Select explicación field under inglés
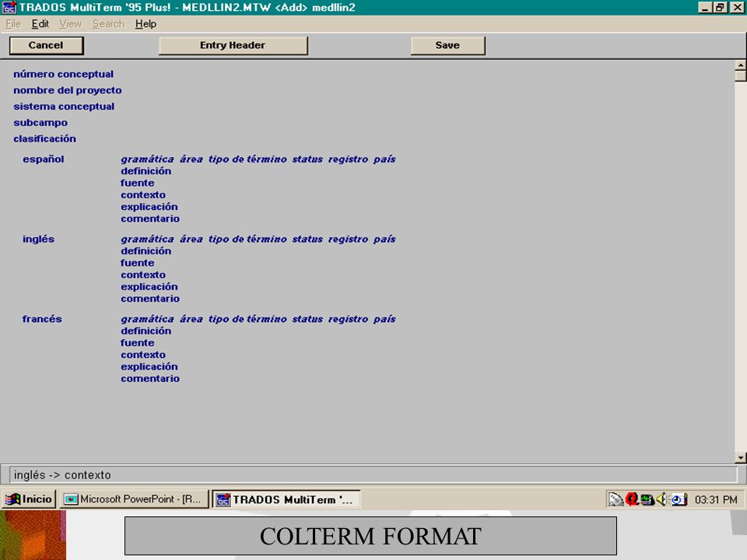Screen dimensions: 747x560 click(149, 287)
